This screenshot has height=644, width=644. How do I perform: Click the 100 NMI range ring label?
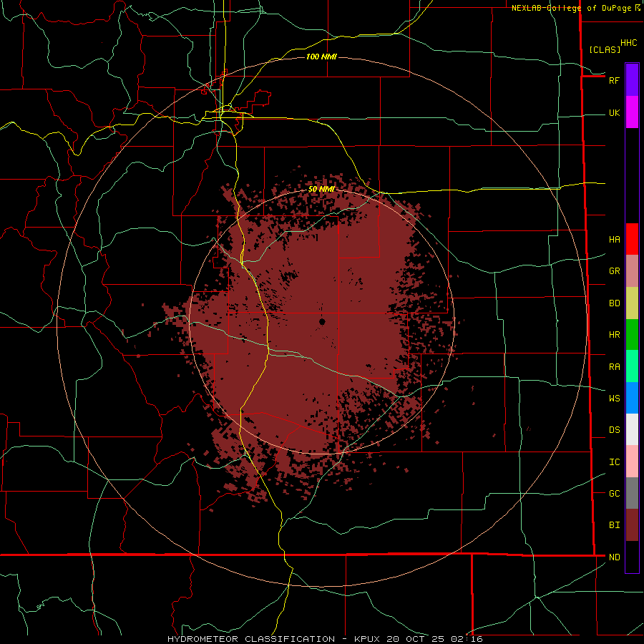coord(321,57)
